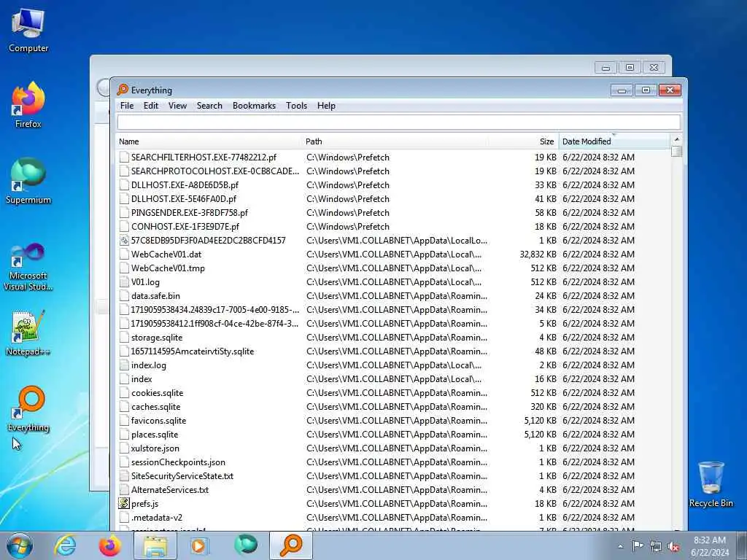Image resolution: width=747 pixels, height=560 pixels.
Task: Click the muted volume tray icon
Action: pos(673,546)
